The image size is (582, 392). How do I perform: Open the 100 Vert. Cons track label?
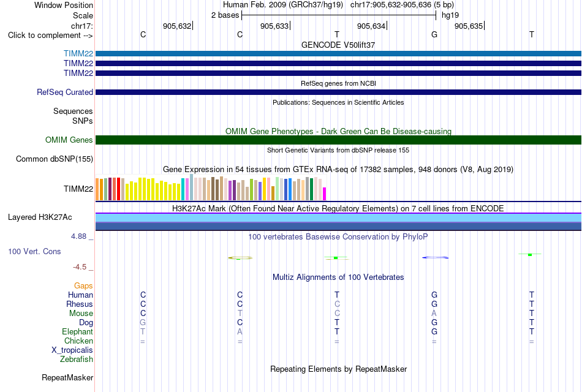[34, 251]
